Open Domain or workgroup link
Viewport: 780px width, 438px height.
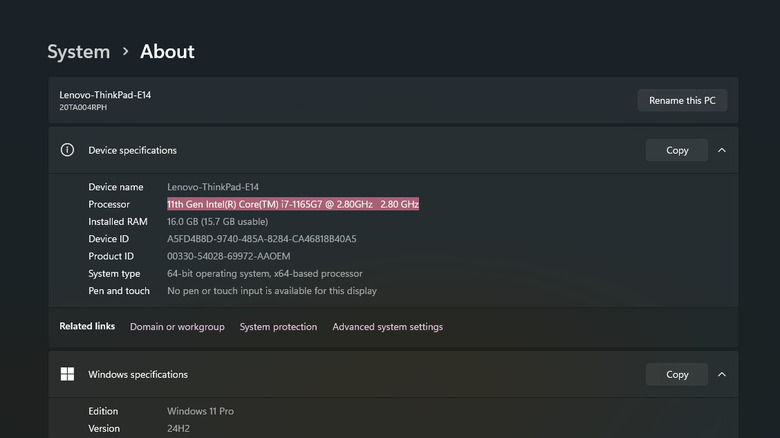(x=177, y=327)
